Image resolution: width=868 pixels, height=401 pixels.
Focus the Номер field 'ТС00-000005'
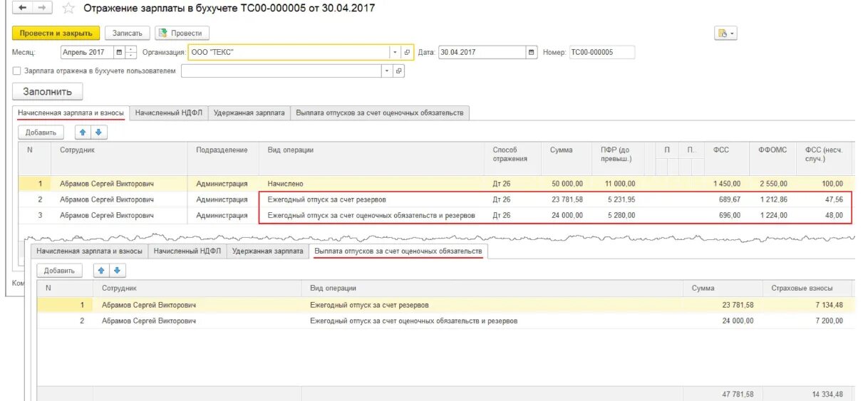click(601, 52)
